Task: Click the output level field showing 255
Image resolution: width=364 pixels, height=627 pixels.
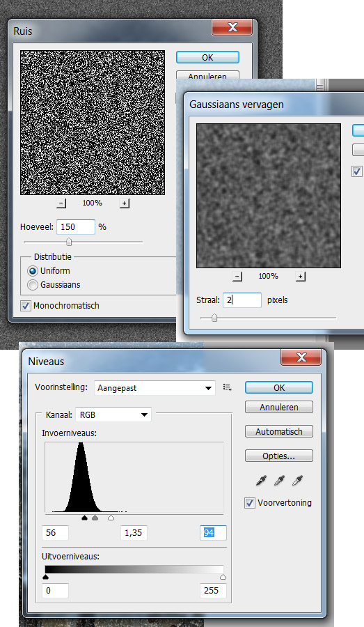Action: pos(213,590)
